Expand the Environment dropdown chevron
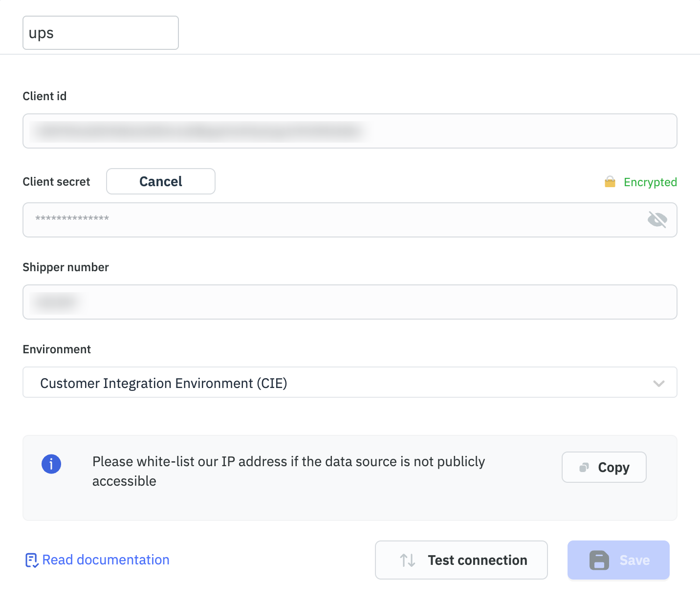Screen dimensions: 700x603 click(658, 383)
